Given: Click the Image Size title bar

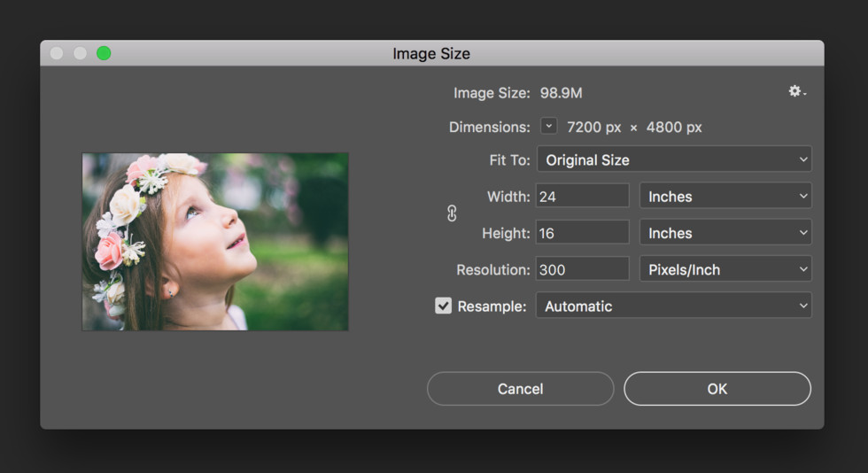Looking at the screenshot, I should 431,53.
